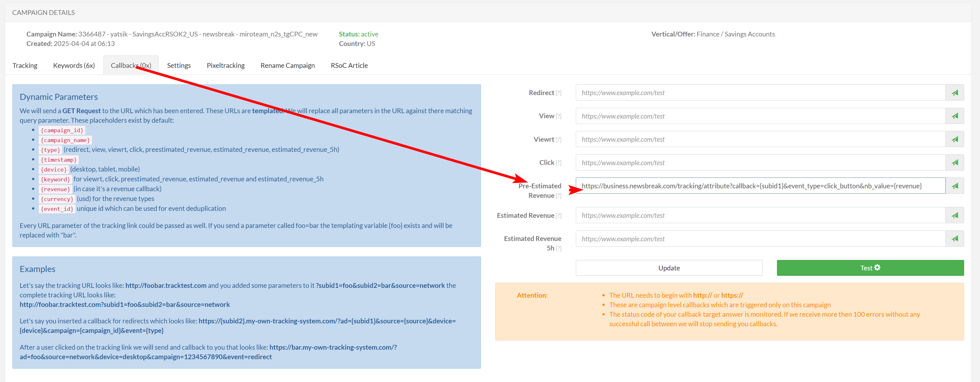The height and width of the screenshot is (382, 980).
Task: Switch to Keywords (6x) tab
Action: click(74, 65)
